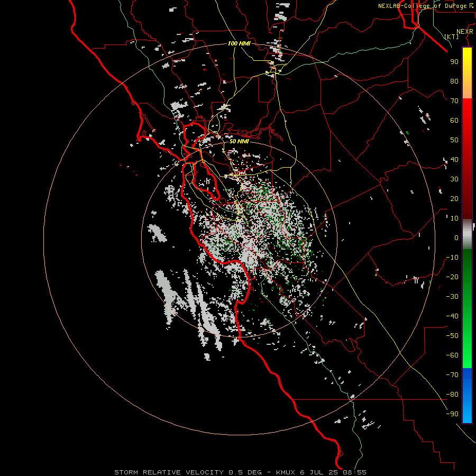Pick the light blue color bar segment near -90
The image size is (476, 476).
pos(467,413)
